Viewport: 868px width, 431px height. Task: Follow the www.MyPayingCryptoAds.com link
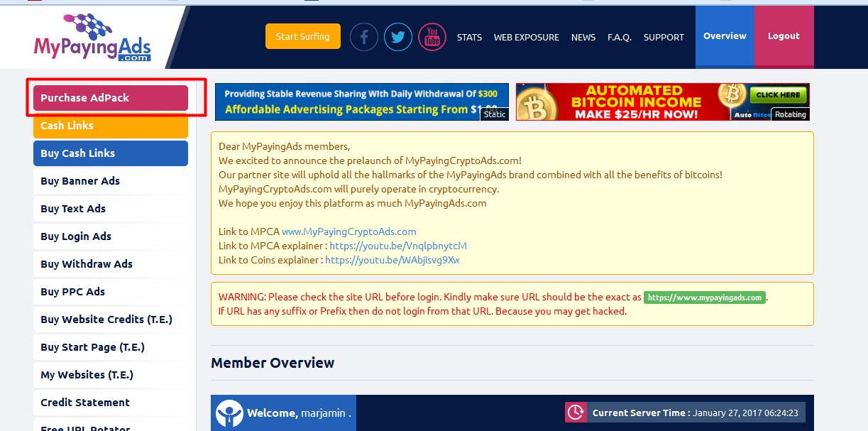pos(349,231)
